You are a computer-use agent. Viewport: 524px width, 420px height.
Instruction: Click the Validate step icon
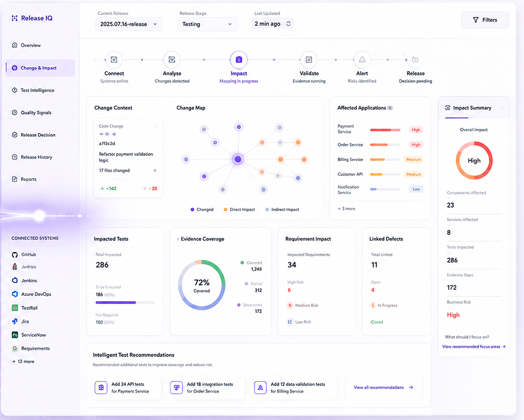pyautogui.click(x=309, y=59)
